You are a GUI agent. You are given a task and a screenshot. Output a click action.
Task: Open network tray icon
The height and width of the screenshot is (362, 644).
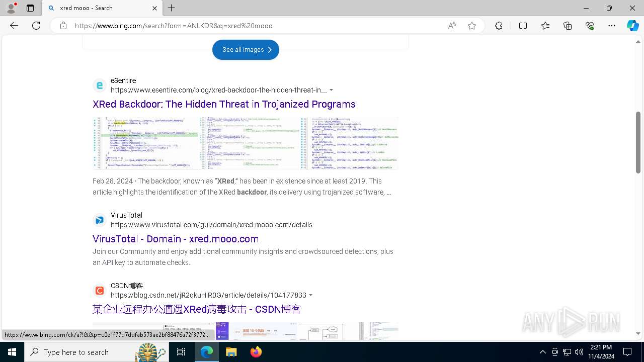point(567,352)
